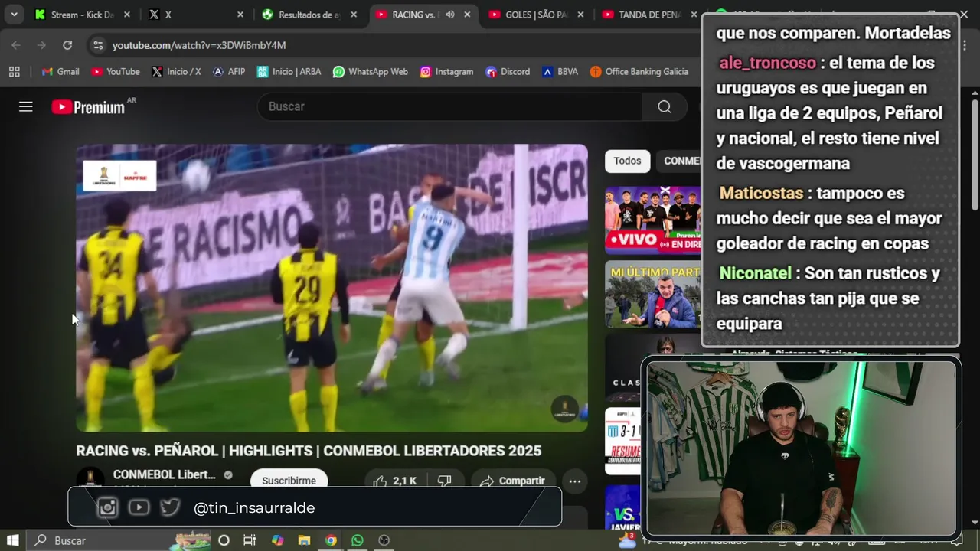Close the X tab
This screenshot has width=980, height=551.
[240, 15]
